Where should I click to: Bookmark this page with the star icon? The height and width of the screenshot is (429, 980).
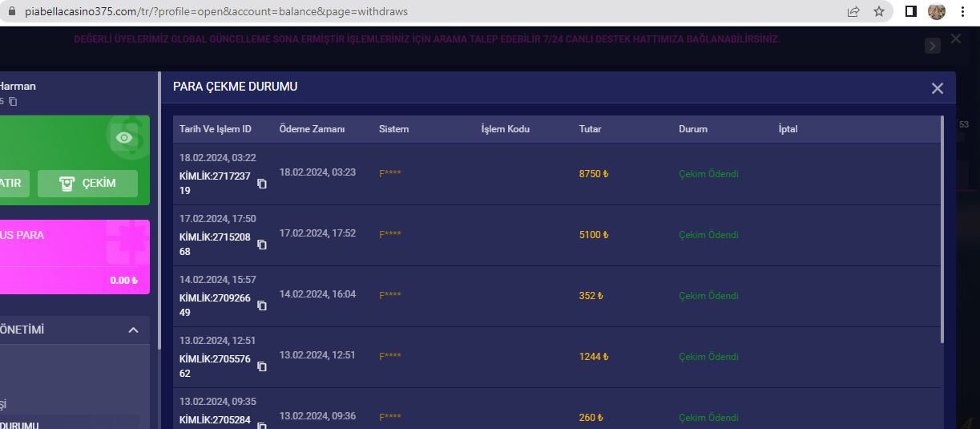pyautogui.click(x=879, y=11)
